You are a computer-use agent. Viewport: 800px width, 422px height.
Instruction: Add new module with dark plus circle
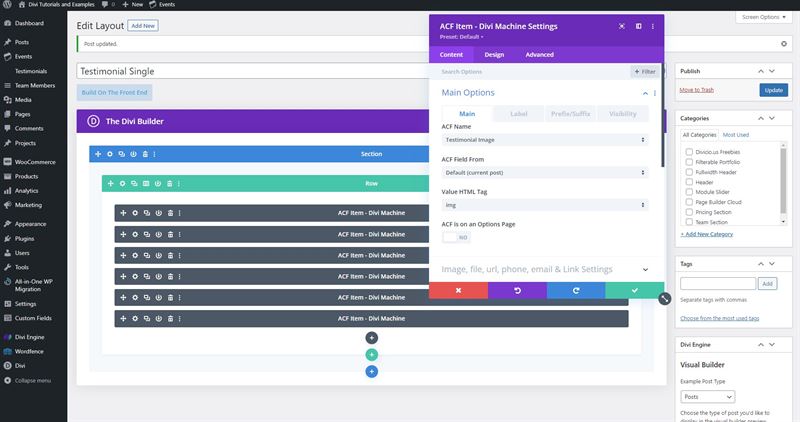click(371, 337)
